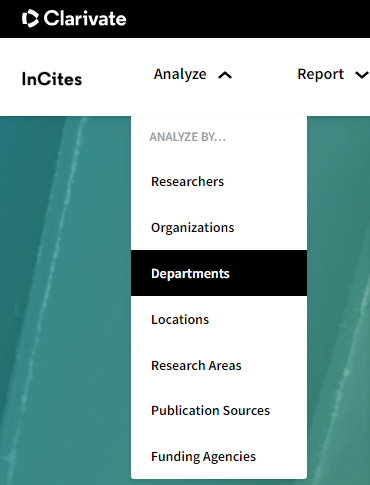The height and width of the screenshot is (485, 370).
Task: Click the chevron-up arrow beside Analyze
Action: point(225,76)
